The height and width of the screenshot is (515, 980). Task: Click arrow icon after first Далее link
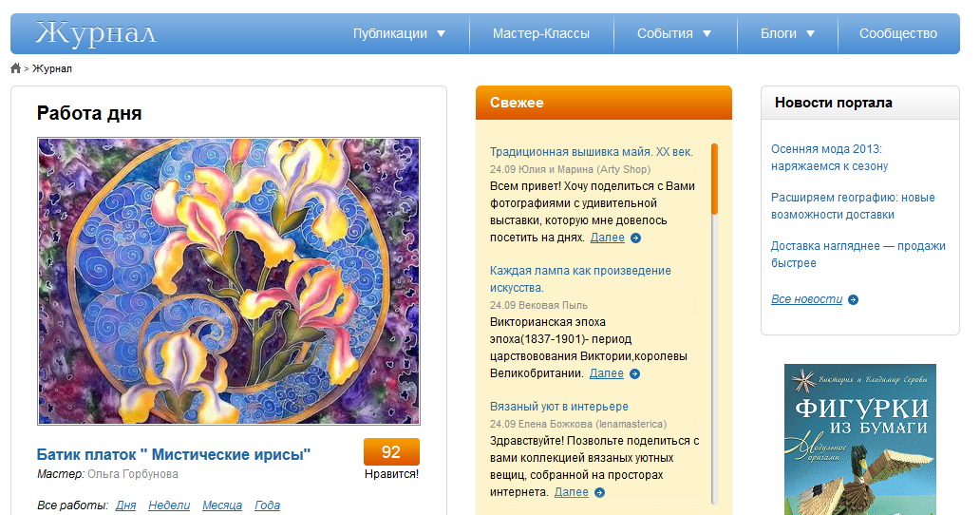click(635, 238)
